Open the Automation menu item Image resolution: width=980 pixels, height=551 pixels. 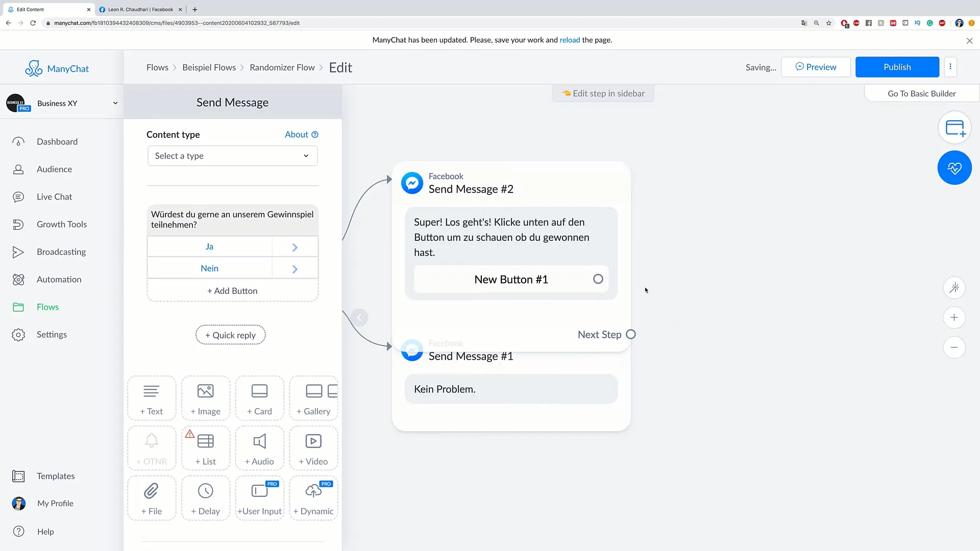pyautogui.click(x=59, y=279)
